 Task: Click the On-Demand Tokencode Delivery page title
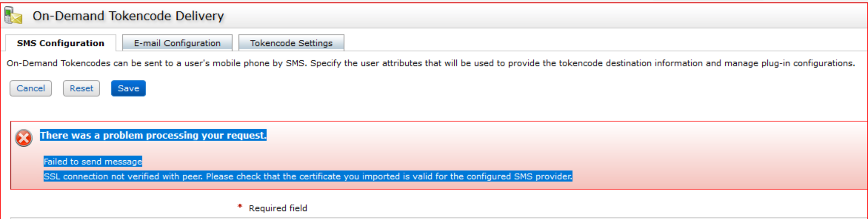128,16
